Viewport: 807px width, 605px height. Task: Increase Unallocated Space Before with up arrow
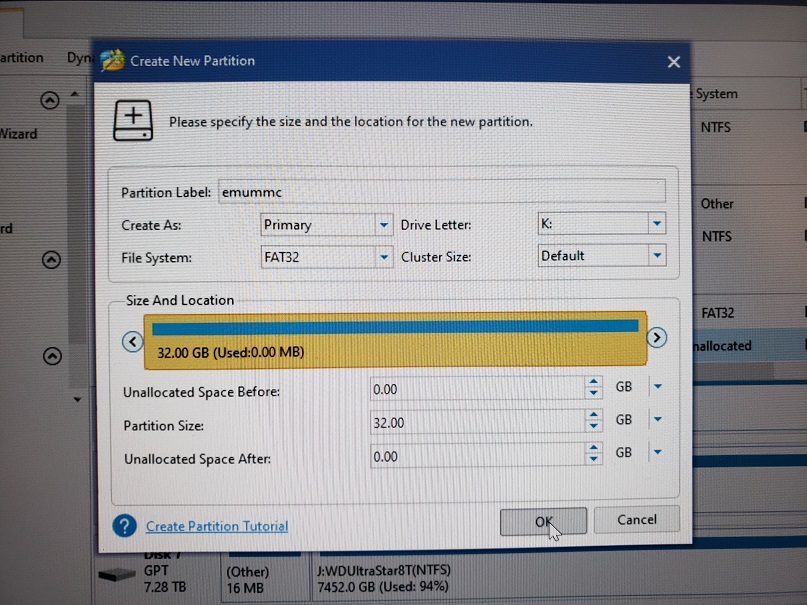(593, 382)
